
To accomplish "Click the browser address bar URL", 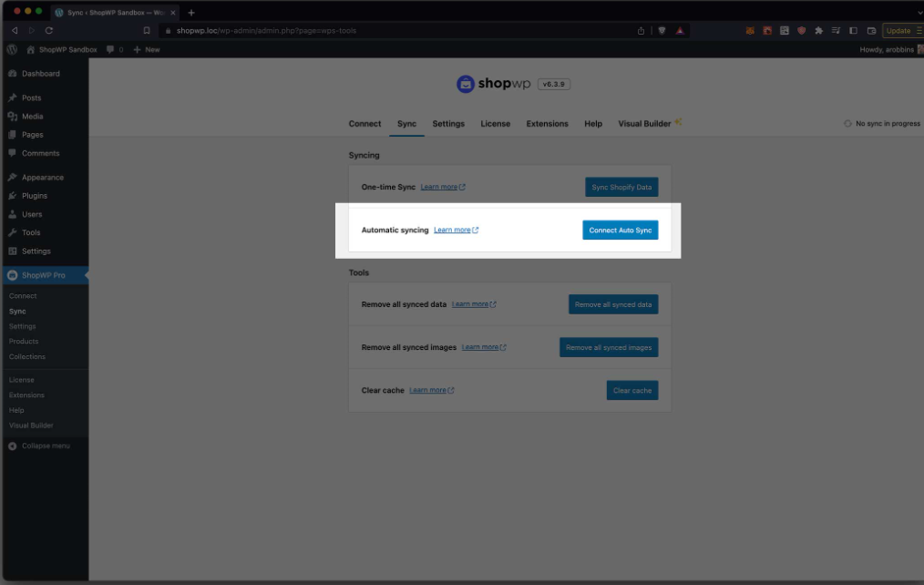I will point(266,31).
